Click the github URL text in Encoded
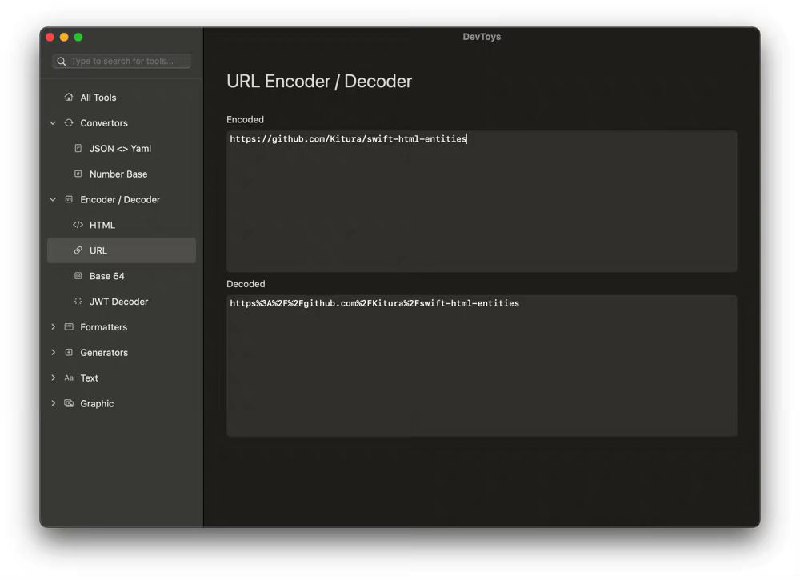 pyautogui.click(x=348, y=139)
